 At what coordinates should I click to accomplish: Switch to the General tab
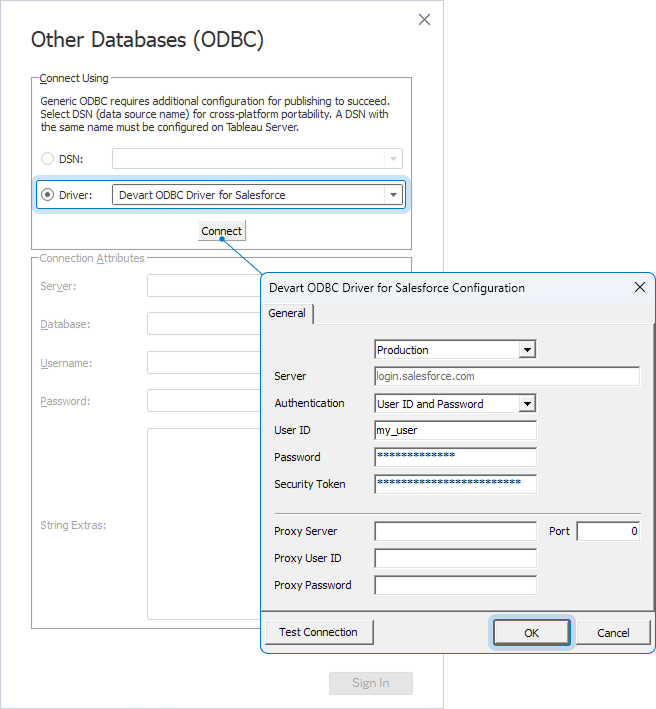[287, 313]
